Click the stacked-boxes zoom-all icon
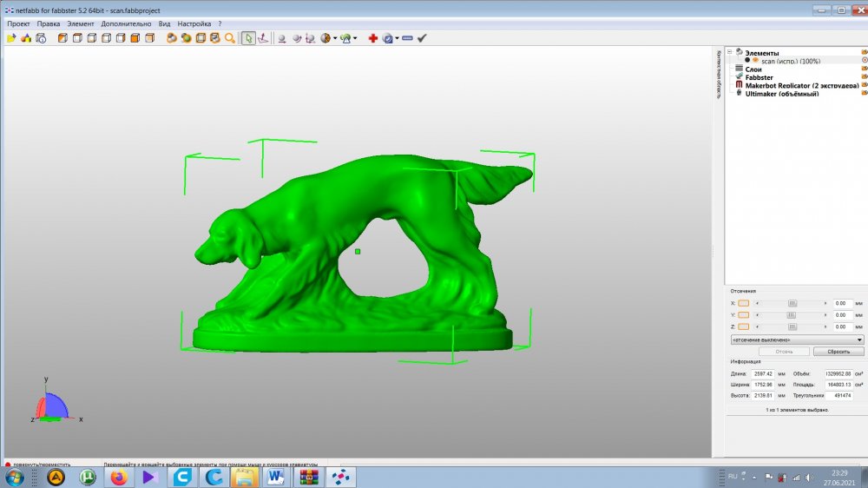This screenshot has height=488, width=868. pyautogui.click(x=214, y=38)
